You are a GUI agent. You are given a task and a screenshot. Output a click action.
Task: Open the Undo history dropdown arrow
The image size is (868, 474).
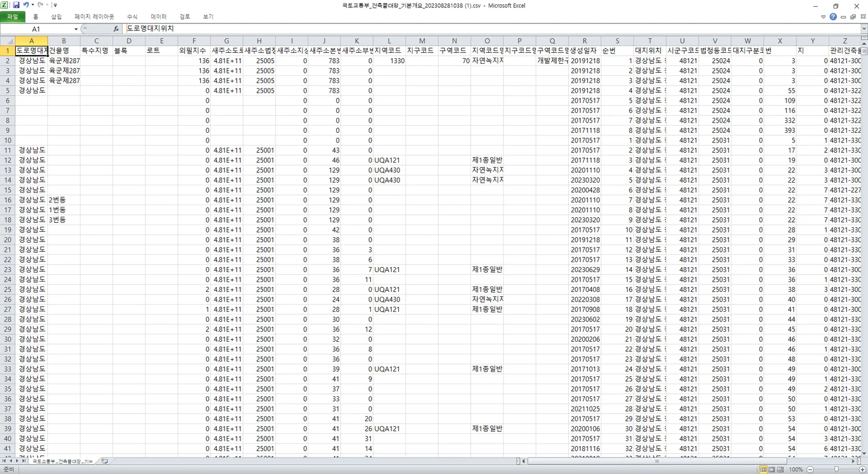tap(32, 5)
